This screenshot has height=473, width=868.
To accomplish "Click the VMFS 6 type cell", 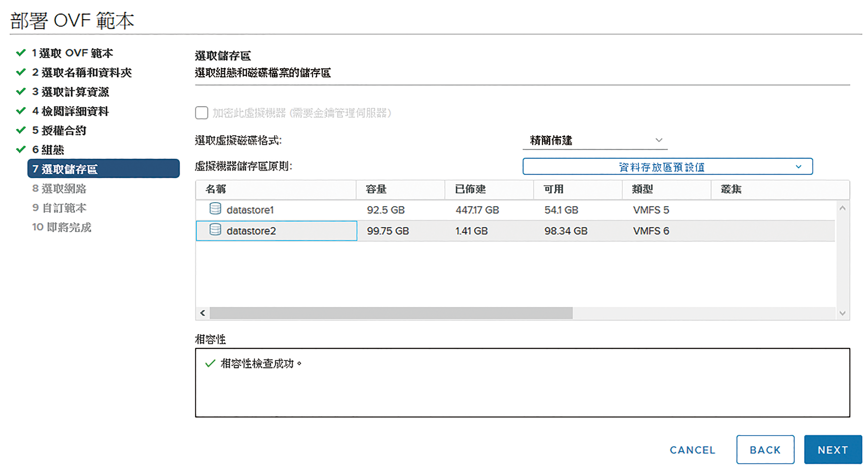I will click(x=651, y=231).
